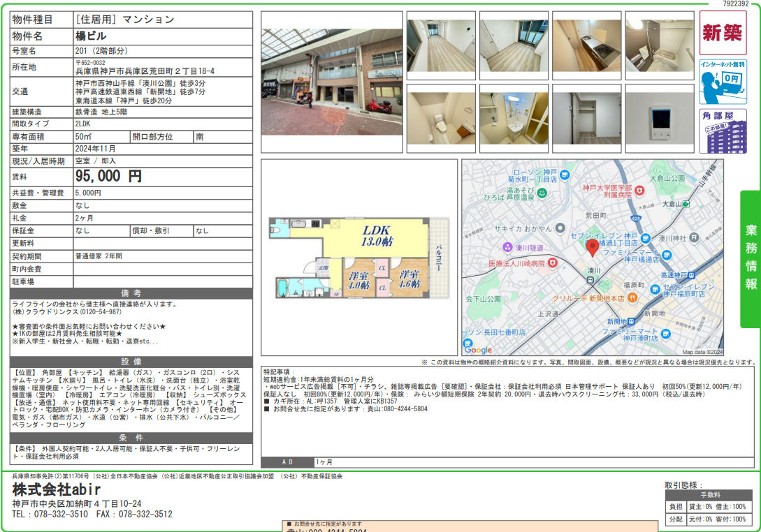Open the toilet photo thumbnail
The height and width of the screenshot is (532, 761).
click(441, 118)
